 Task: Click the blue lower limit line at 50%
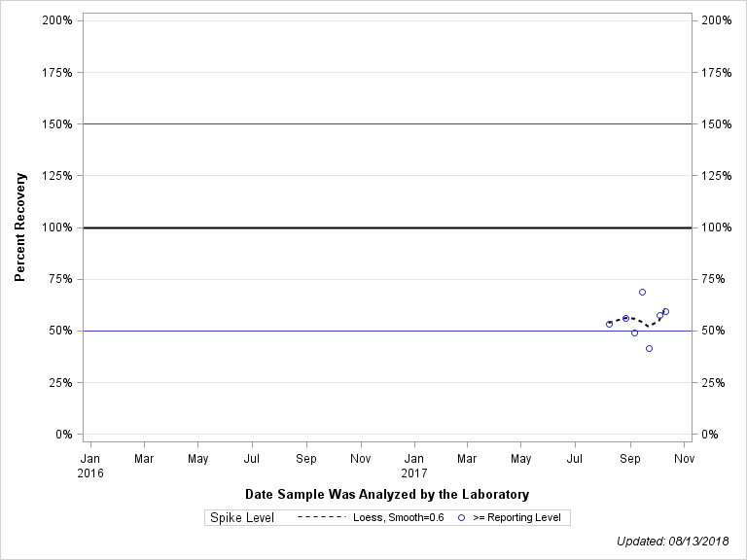(387, 331)
